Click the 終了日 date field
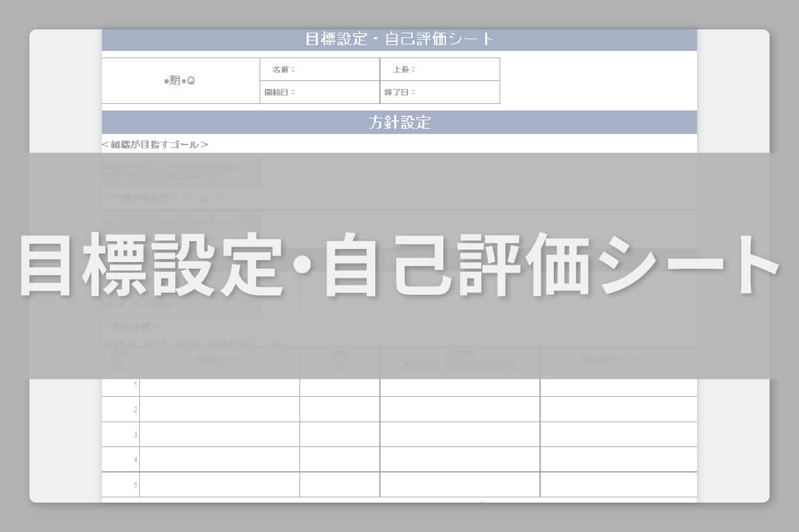This screenshot has height=532, width=799. point(439,91)
